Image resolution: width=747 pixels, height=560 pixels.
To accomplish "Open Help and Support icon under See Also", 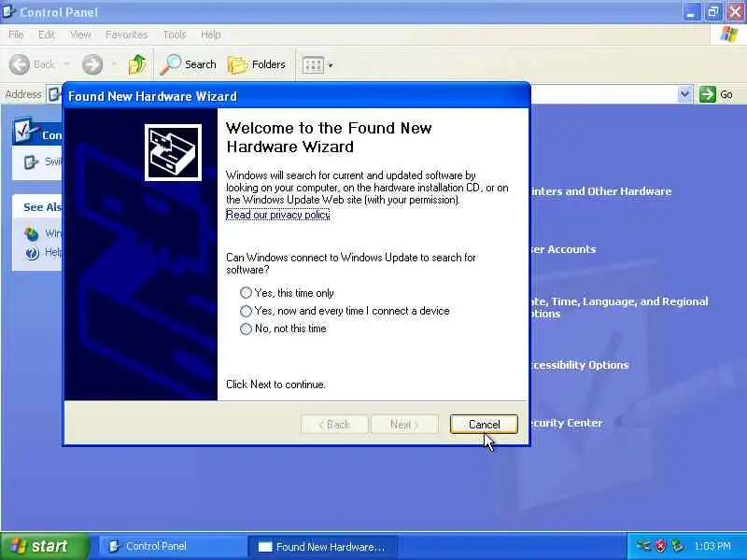I will click(32, 253).
